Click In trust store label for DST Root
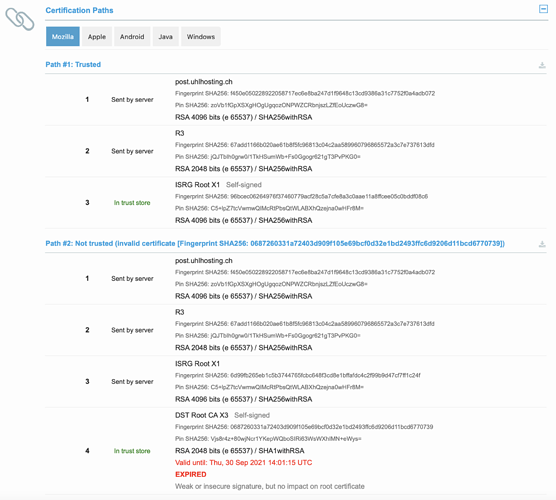This screenshot has width=556, height=500. [132, 451]
